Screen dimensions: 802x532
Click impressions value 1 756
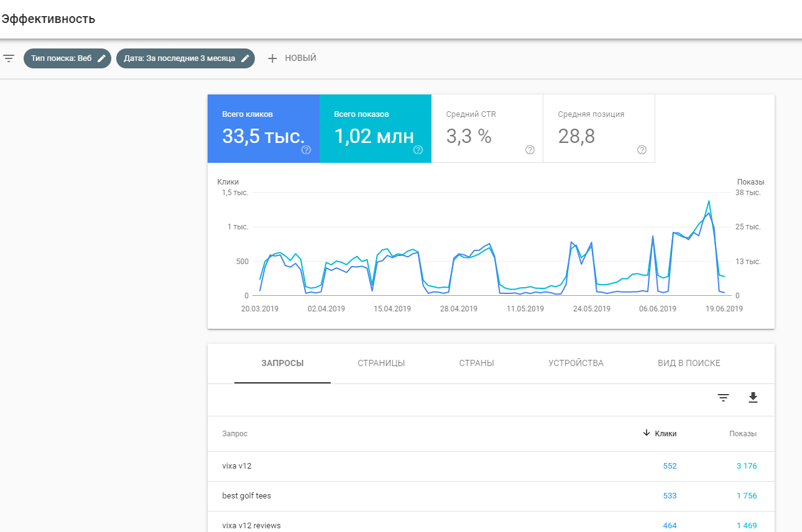747,496
